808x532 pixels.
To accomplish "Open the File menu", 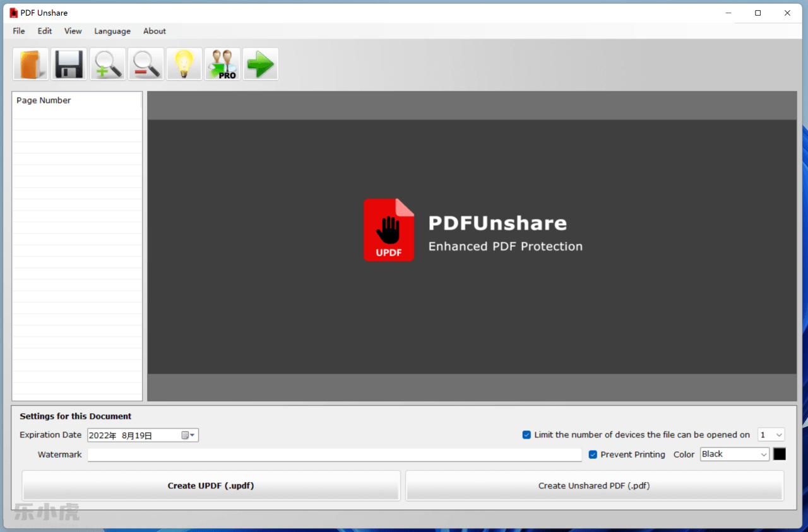I will pos(19,31).
